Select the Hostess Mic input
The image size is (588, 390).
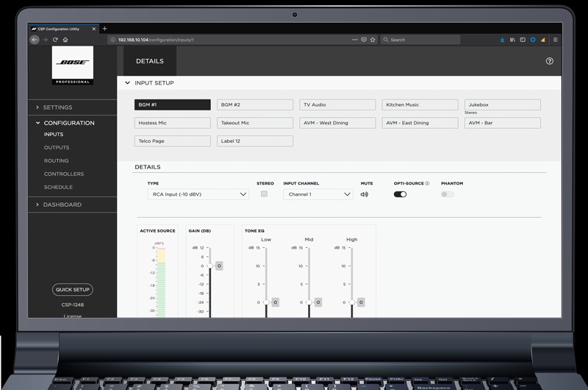(173, 123)
